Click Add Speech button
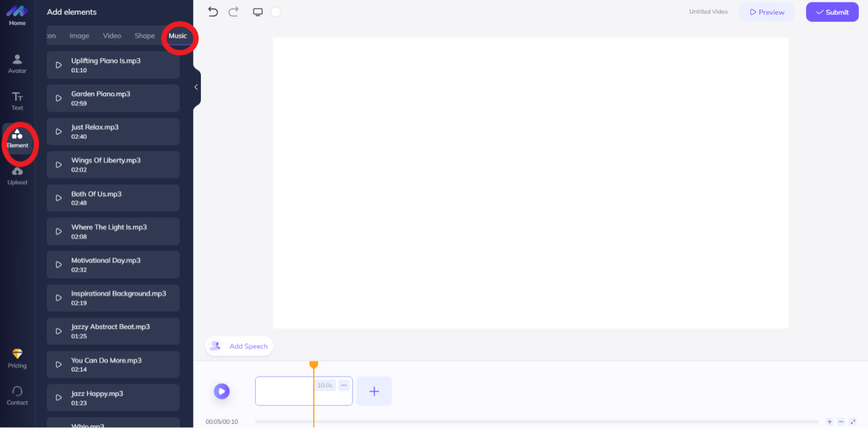This screenshot has height=430, width=868. [x=239, y=346]
